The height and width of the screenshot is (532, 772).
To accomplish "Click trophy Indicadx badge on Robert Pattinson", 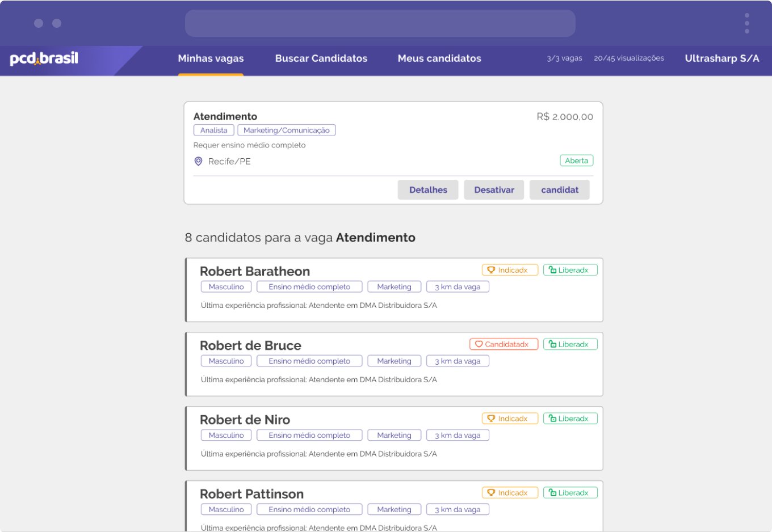I will [509, 493].
